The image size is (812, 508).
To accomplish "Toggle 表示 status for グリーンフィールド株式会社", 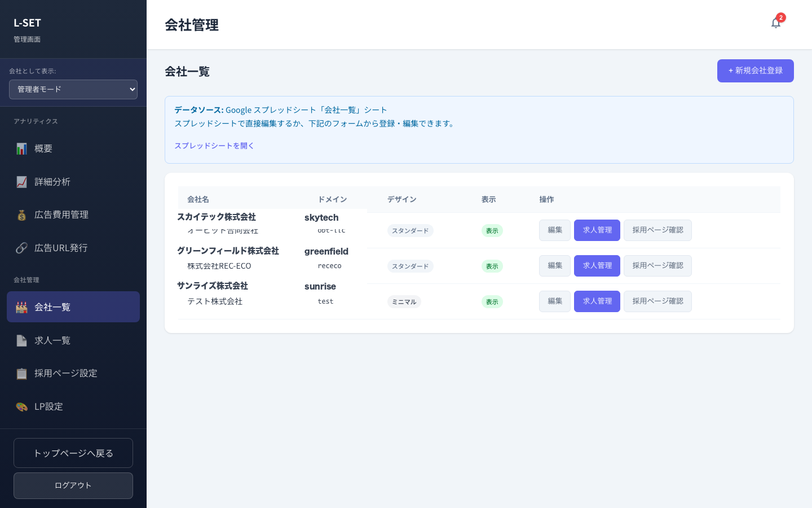I will pyautogui.click(x=492, y=266).
